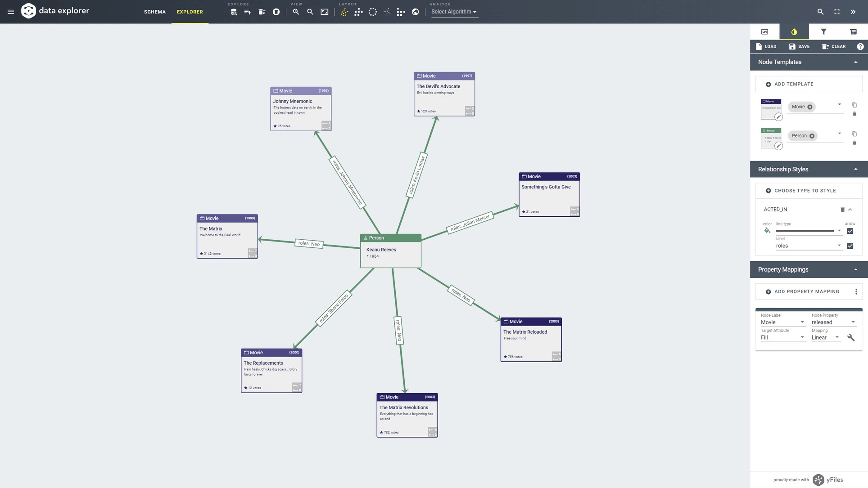The width and height of the screenshot is (868, 488).
Task: Select the Keanu Reeves Person node
Action: pos(391,251)
